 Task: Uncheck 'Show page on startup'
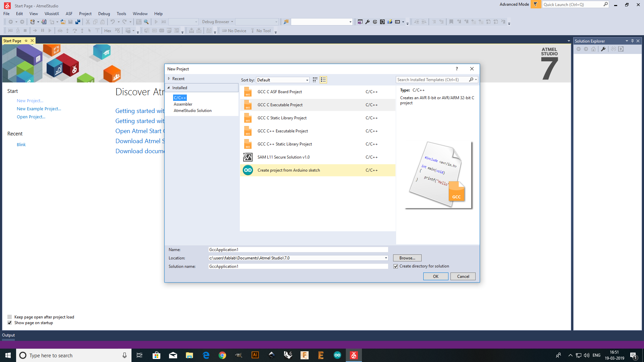click(10, 323)
